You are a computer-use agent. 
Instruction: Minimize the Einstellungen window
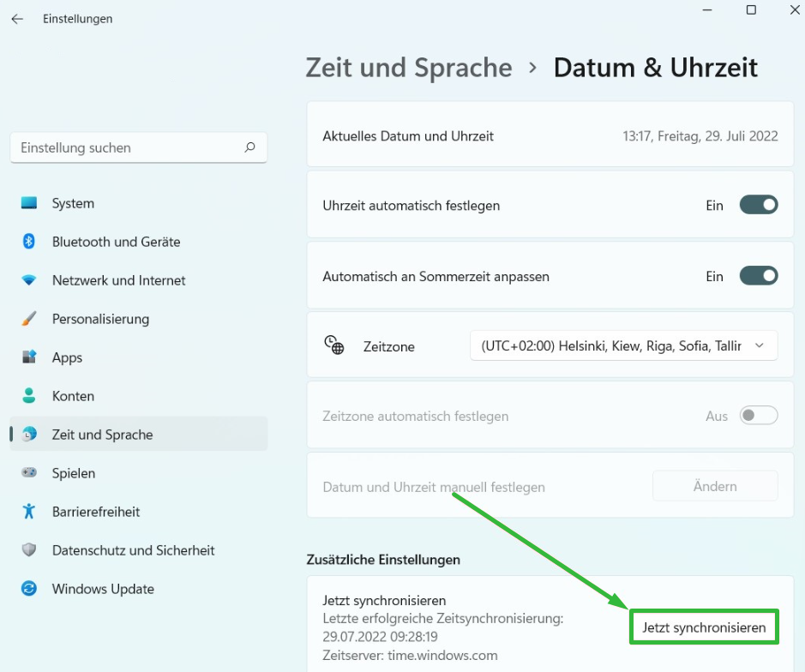point(707,10)
